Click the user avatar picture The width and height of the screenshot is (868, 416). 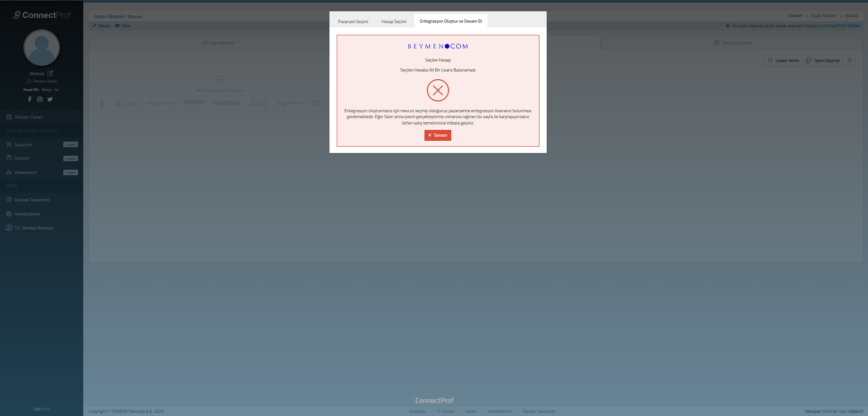(x=42, y=48)
